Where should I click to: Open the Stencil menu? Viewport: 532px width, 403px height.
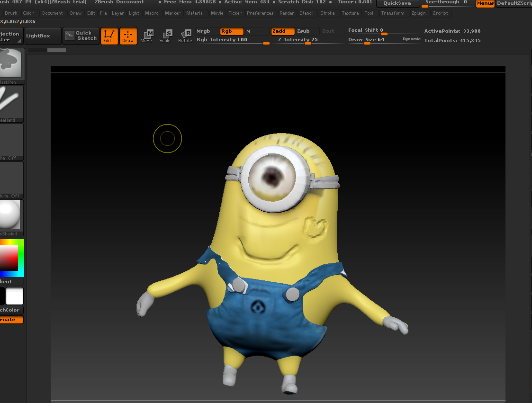tap(307, 13)
